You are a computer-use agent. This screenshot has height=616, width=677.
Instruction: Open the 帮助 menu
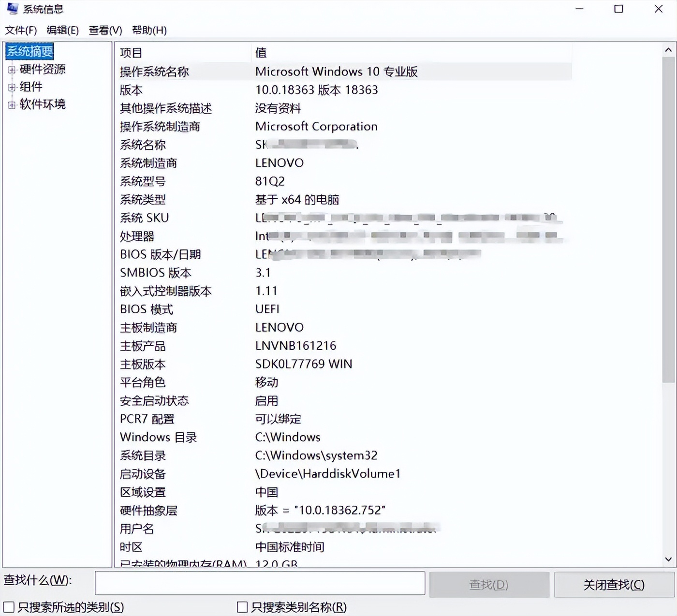pyautogui.click(x=148, y=30)
